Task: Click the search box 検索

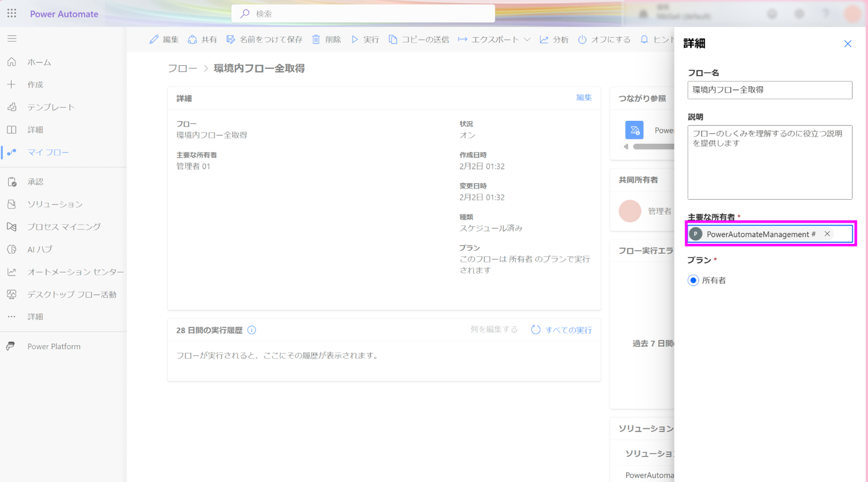Action: click(x=363, y=14)
